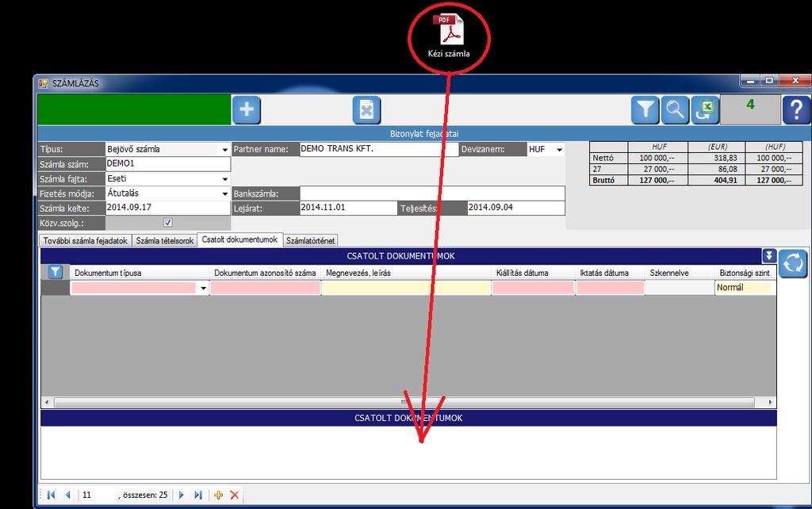Viewport: 812px width, 509px height.
Task: Open the Fizetés módja dropdown
Action: pyautogui.click(x=224, y=193)
